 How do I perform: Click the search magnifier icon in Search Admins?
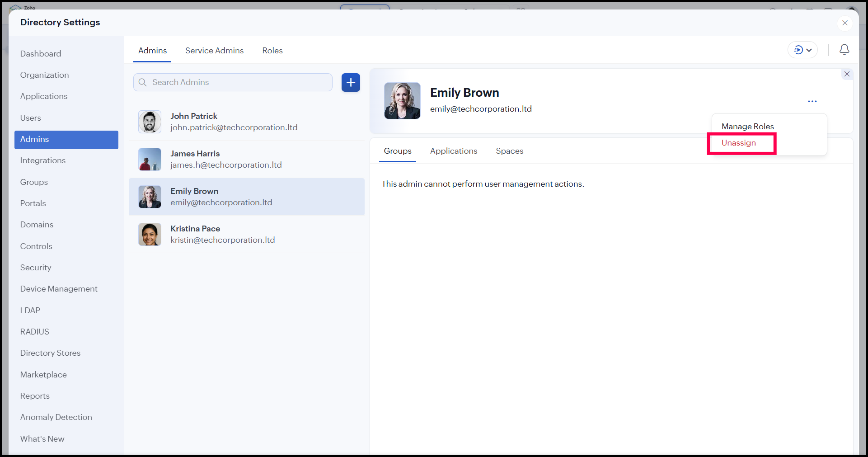(143, 82)
